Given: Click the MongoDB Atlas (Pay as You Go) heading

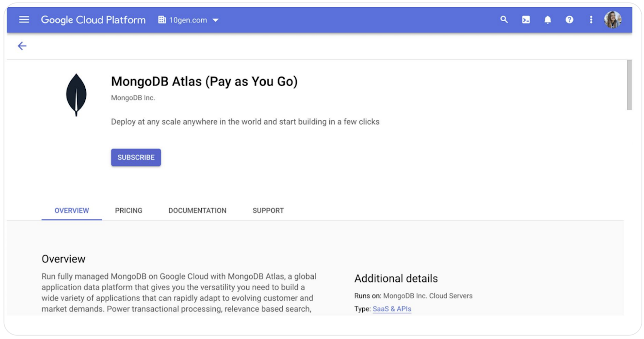Looking at the screenshot, I should coord(204,82).
